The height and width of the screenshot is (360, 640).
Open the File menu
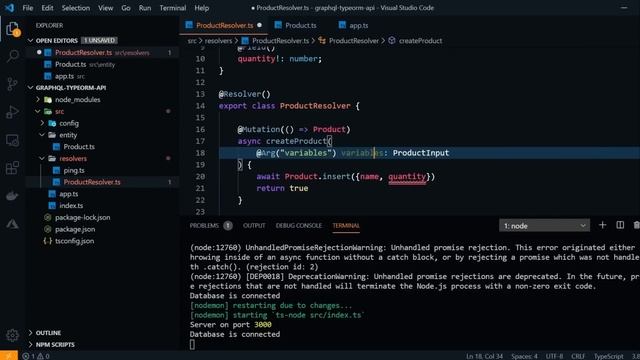(28, 8)
